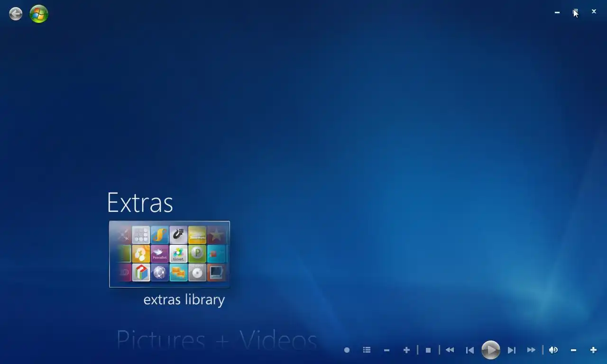Rewind using the double-left arrows
The image size is (607, 364).
coord(450,350)
